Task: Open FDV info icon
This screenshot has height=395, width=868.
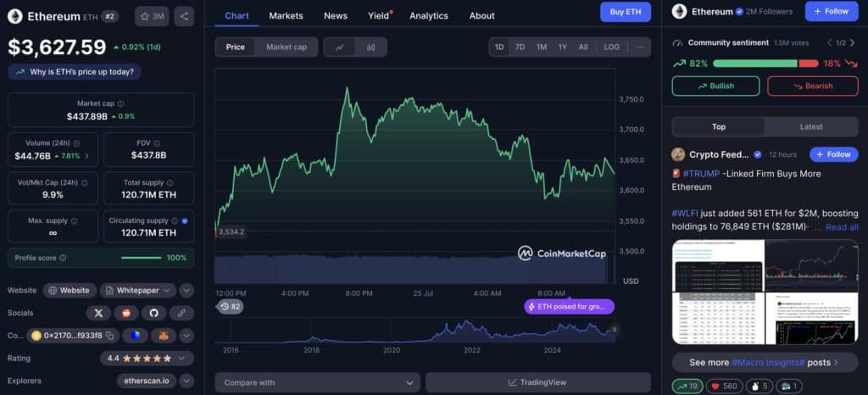Action: [x=157, y=143]
